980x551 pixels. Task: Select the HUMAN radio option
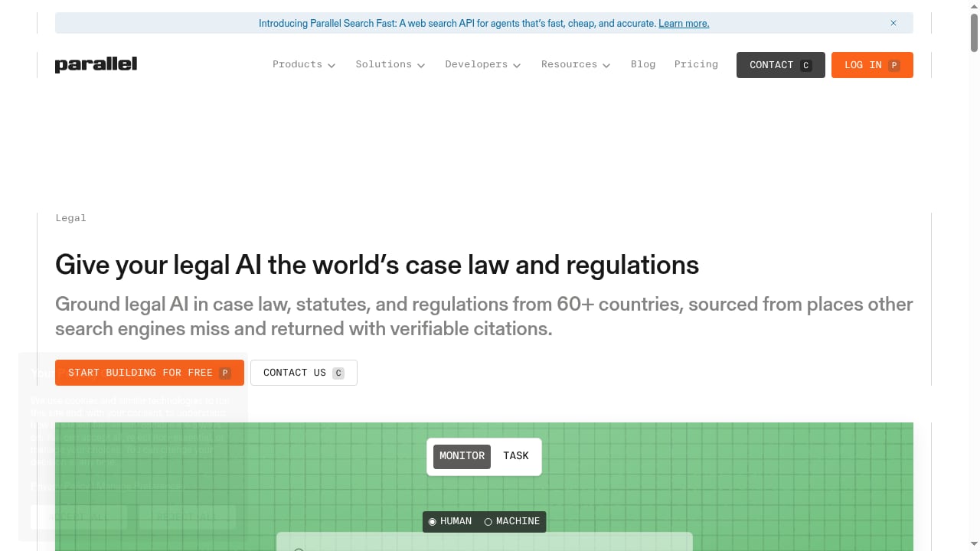[450, 521]
